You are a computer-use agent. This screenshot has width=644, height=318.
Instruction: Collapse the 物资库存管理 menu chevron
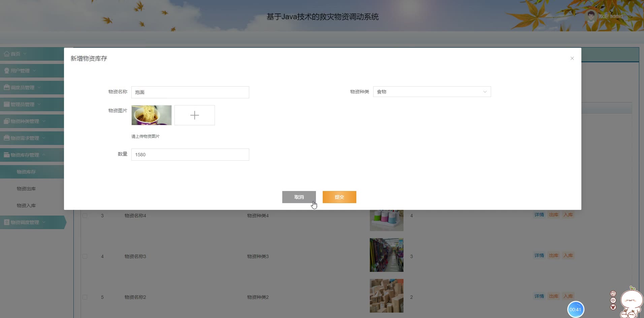click(x=43, y=155)
